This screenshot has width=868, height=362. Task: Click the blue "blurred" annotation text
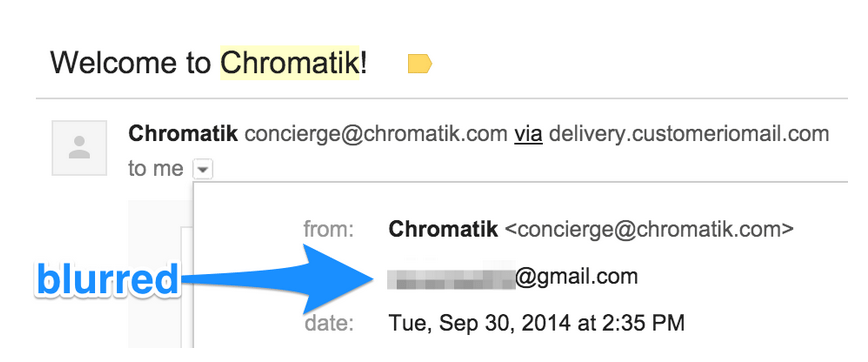(x=108, y=280)
